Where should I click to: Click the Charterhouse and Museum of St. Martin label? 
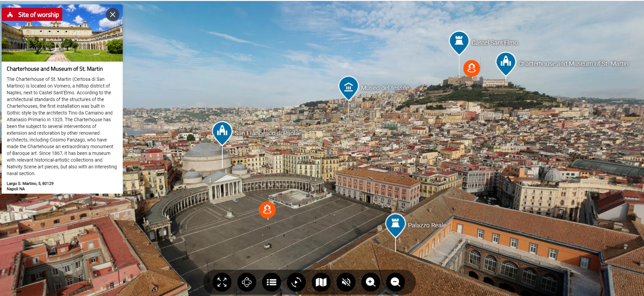[573, 64]
